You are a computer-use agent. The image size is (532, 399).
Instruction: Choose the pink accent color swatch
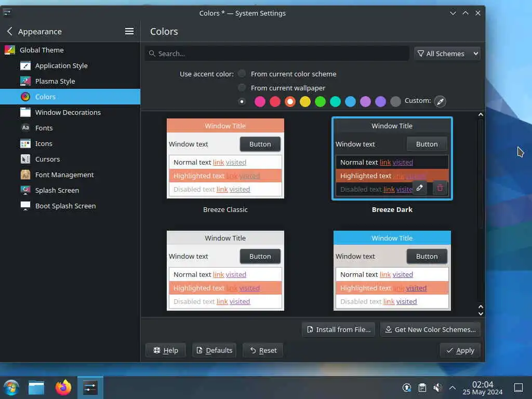coord(260,101)
